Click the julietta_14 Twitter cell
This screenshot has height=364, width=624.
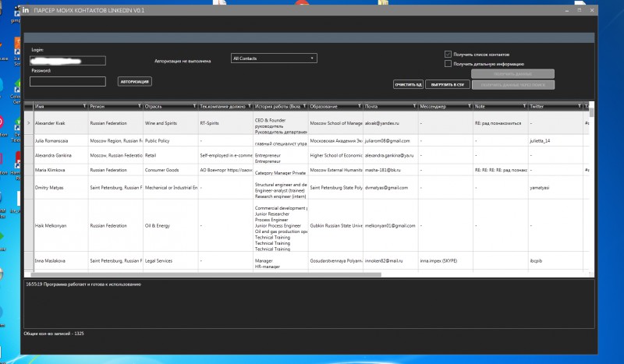555,140
